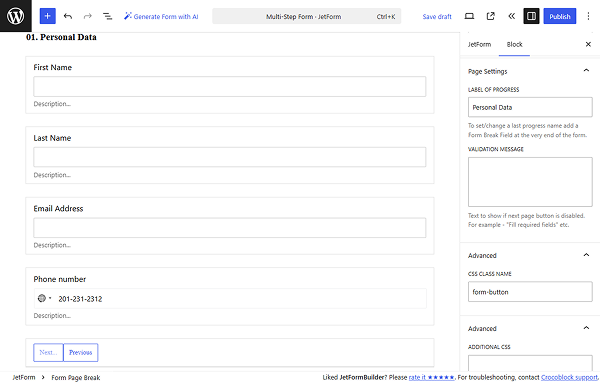
Task: Open the WordPress logo menu
Action: pos(16,16)
